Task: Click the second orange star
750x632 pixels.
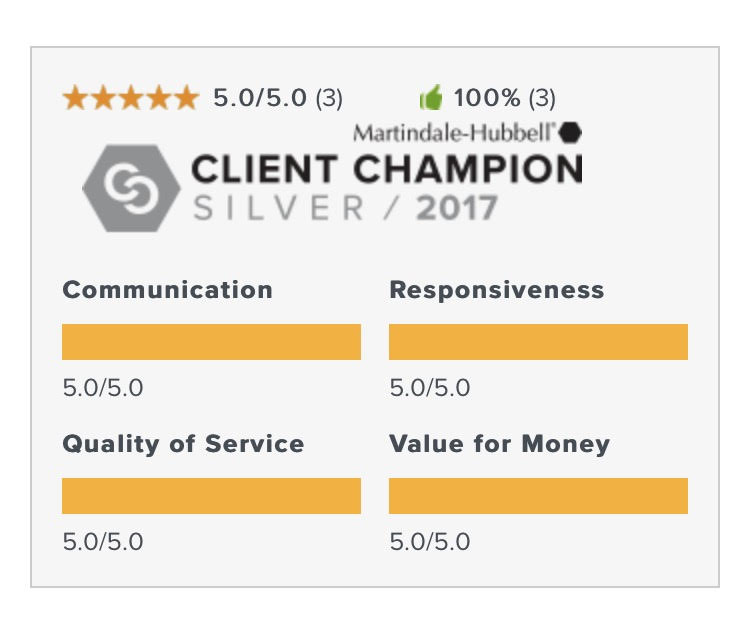Action: coord(103,98)
